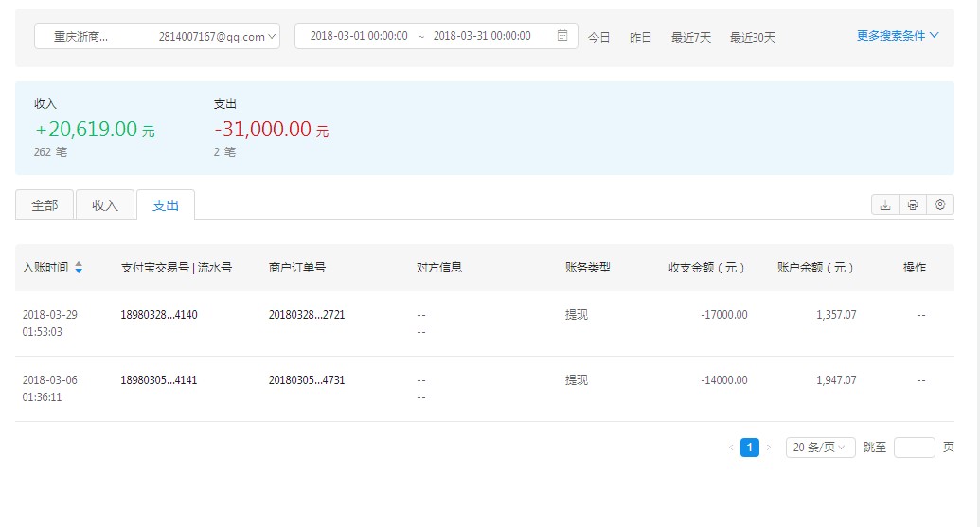The image size is (980, 527).
Task: Click 提现 type in the -17000.00 row
Action: coord(577,315)
